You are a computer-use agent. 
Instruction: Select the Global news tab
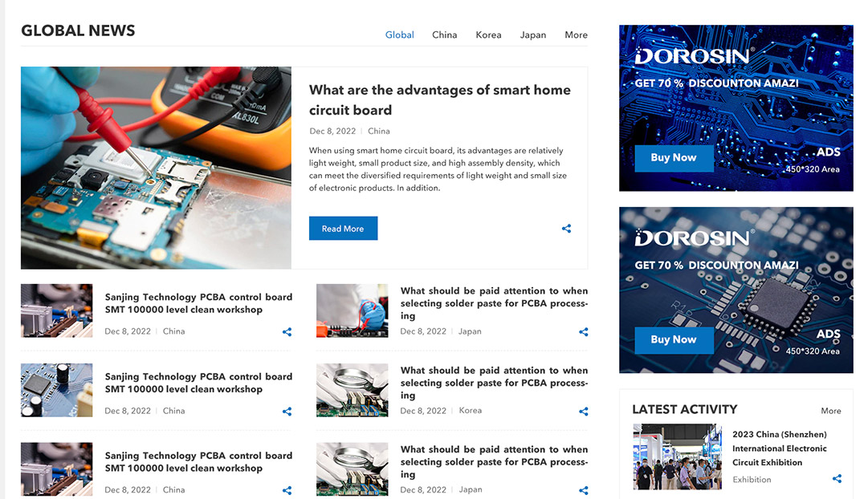[399, 35]
